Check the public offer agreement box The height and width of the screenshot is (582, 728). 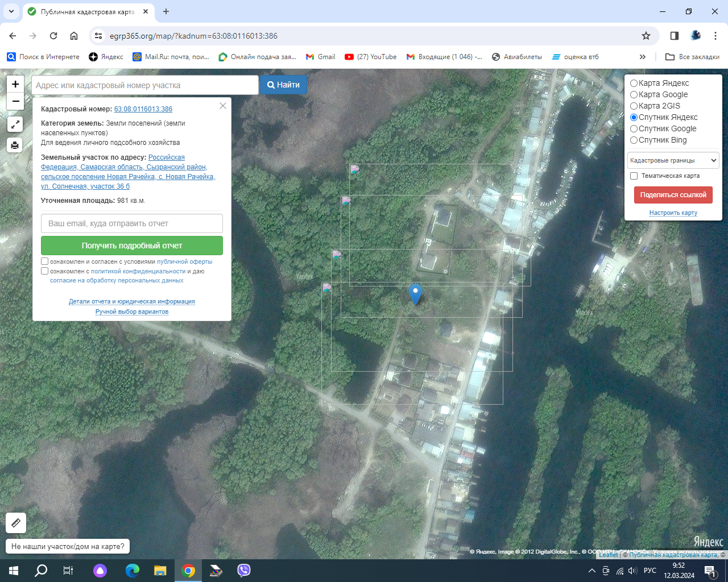[45, 261]
